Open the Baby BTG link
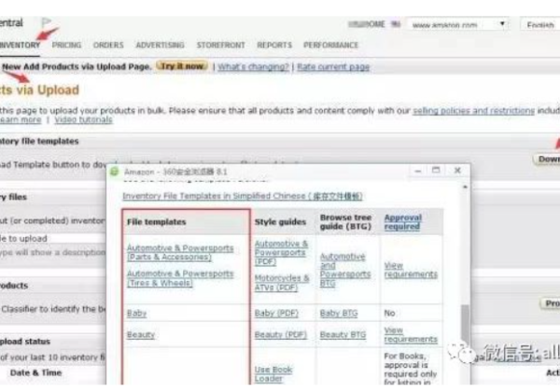 pyautogui.click(x=339, y=313)
